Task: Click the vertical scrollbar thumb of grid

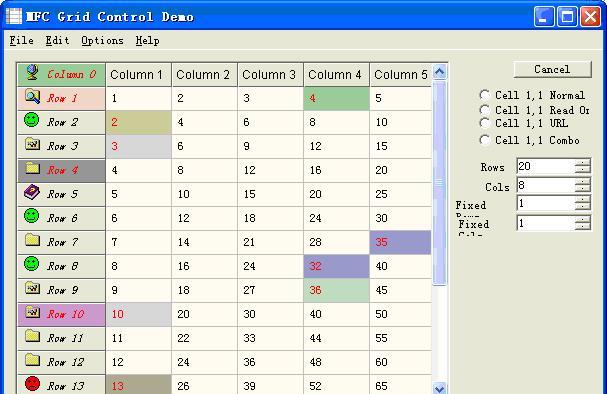Action: pos(439,183)
